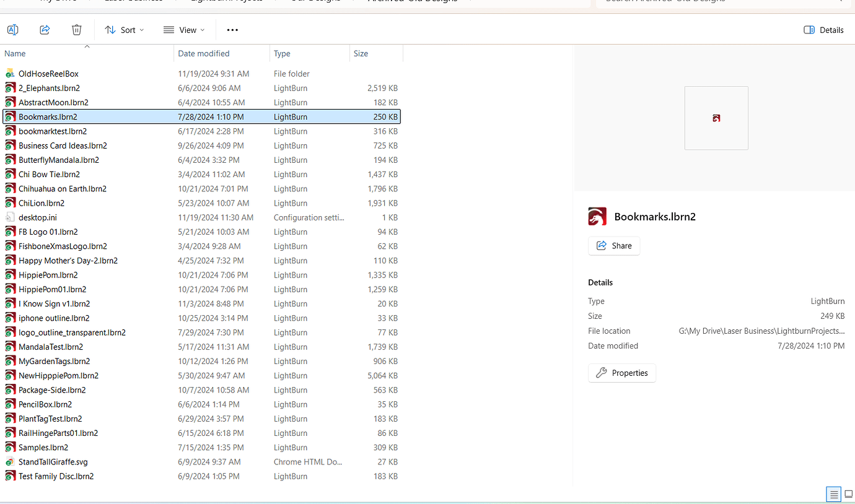Screen dimensions: 855x504
Task: Select FishboneXmasLogo.lbrn2 file
Action: tap(63, 246)
